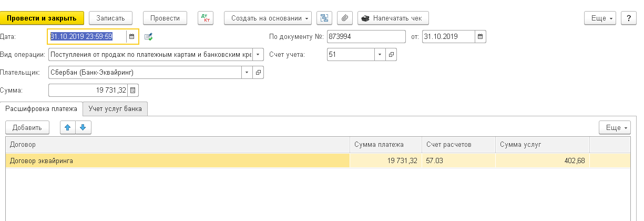Open the document structure icon
The width and height of the screenshot is (644, 221).
(324, 18)
